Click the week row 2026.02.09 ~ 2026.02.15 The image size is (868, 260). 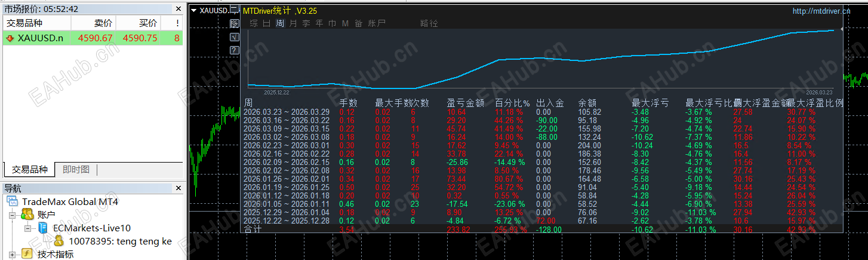pyautogui.click(x=287, y=162)
